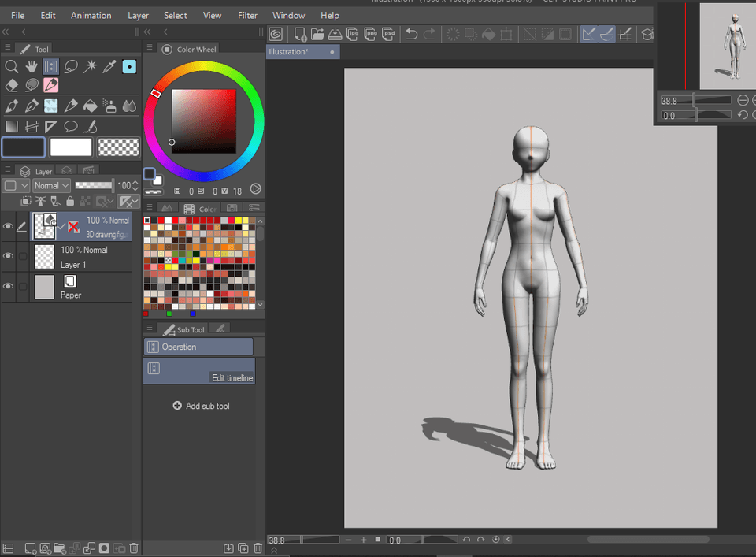Select the Zoom magnifier tool
756x557 pixels.
click(12, 66)
